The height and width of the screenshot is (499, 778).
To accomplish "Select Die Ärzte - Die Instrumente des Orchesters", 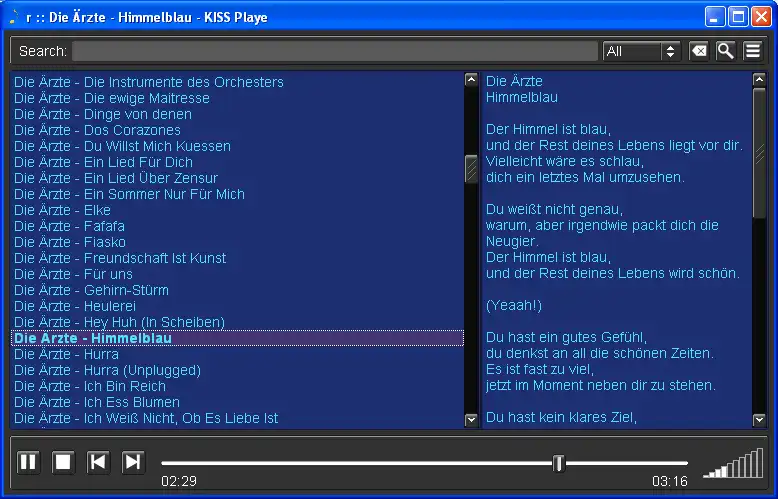I will pyautogui.click(x=237, y=82).
